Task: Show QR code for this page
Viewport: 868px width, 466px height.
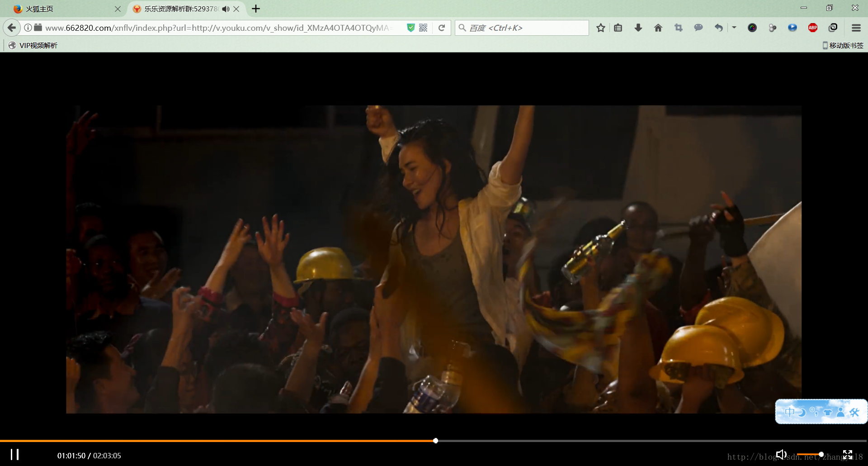Action: click(x=423, y=28)
